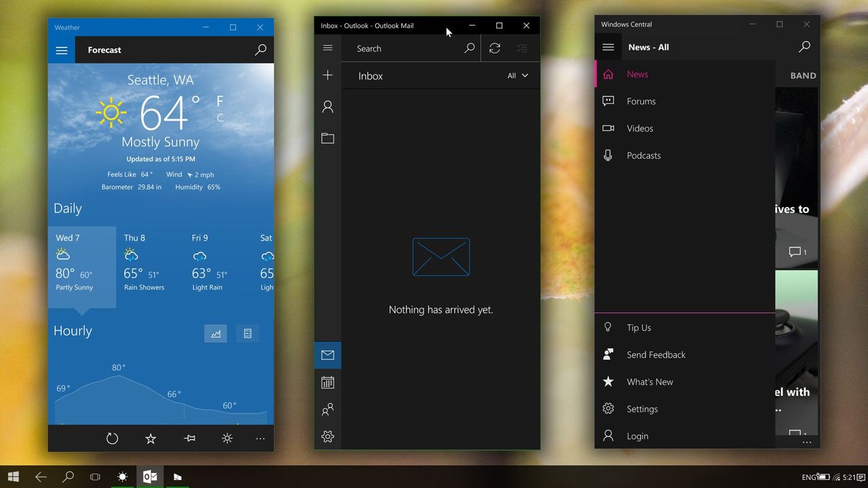The height and width of the screenshot is (488, 868).
Task: Open Settings in Windows Central menu
Action: point(685,409)
